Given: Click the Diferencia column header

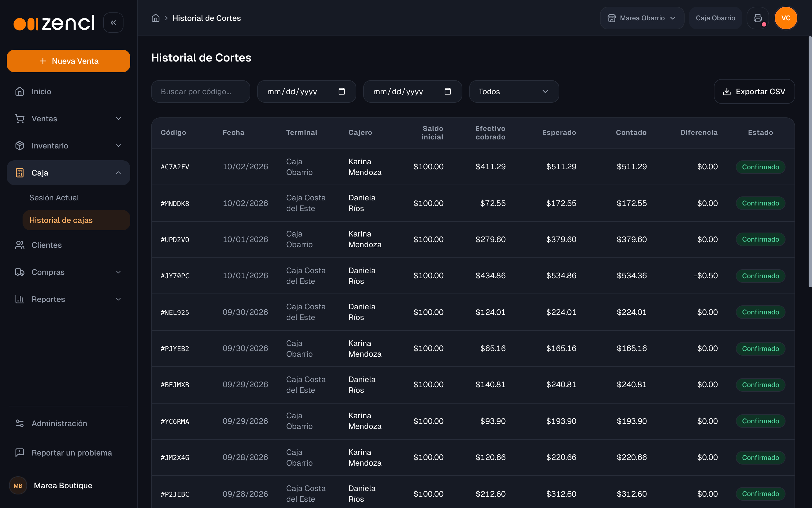Looking at the screenshot, I should tap(699, 132).
